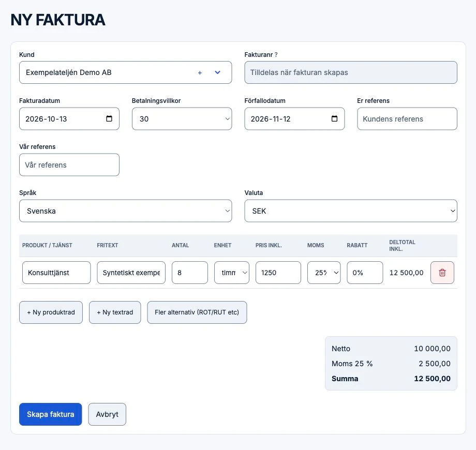Delete the Konsulttjänst row with trash icon
The image size is (476, 450).
(x=442, y=273)
